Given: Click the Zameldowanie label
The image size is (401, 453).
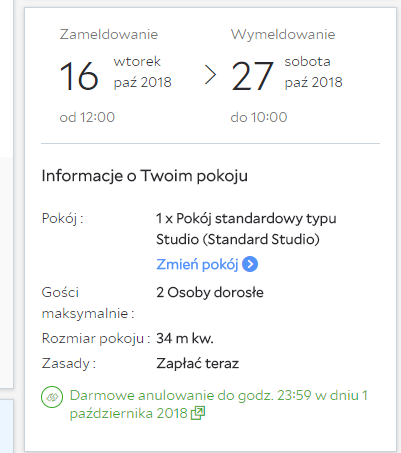Looking at the screenshot, I should (x=109, y=34).
